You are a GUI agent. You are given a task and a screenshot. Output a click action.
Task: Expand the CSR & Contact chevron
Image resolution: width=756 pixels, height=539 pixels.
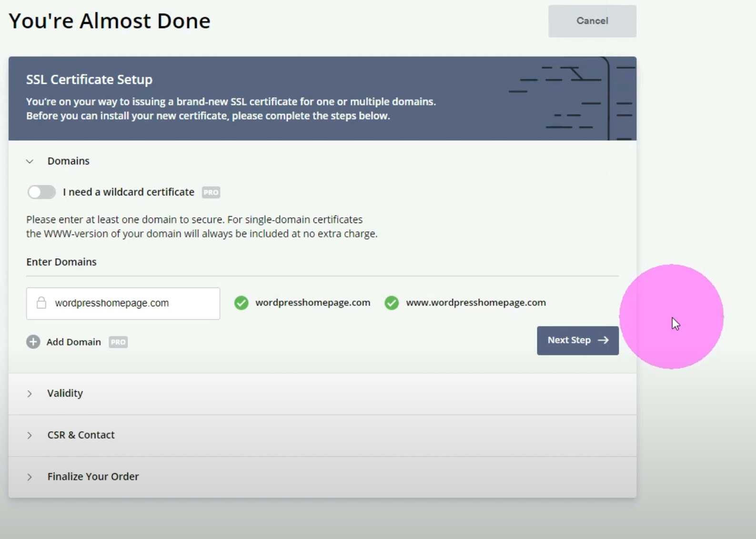click(30, 436)
